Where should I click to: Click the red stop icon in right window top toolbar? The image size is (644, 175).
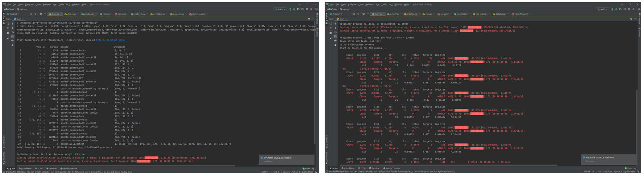pos(634,9)
